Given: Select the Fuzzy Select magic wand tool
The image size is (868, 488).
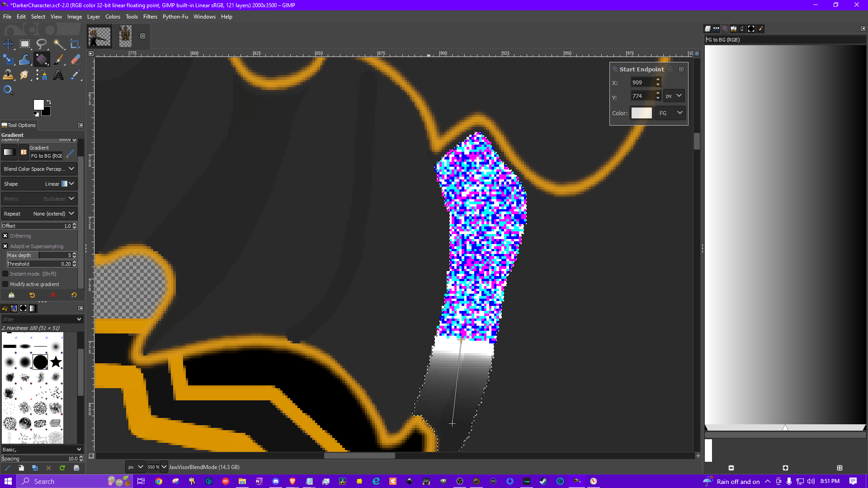Looking at the screenshot, I should (59, 44).
